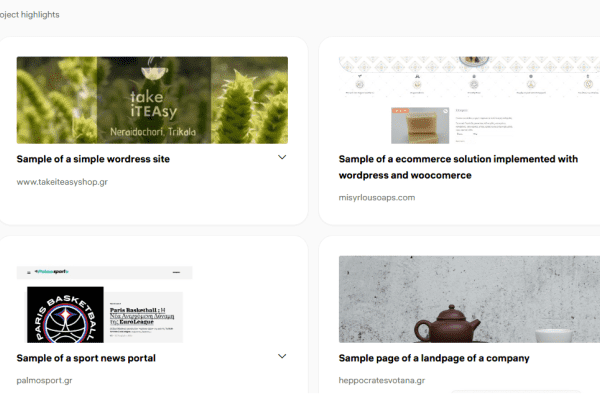Image resolution: width=600 pixels, height=400 pixels.
Task: Click the palmosport logo in preview header
Action: [x=52, y=272]
